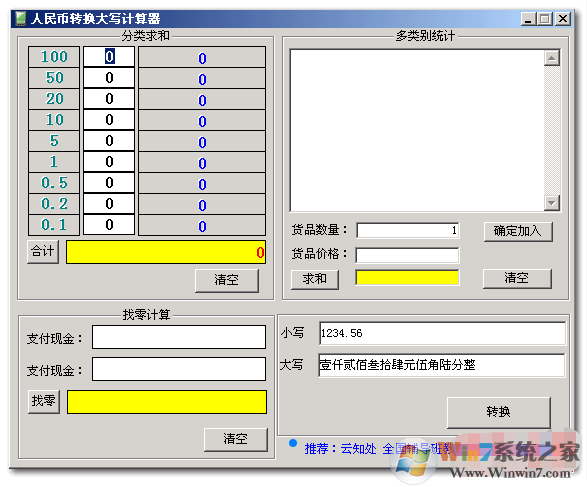Focus the count field for 0.2 yuan
The height and width of the screenshot is (487, 587).
[x=109, y=204]
